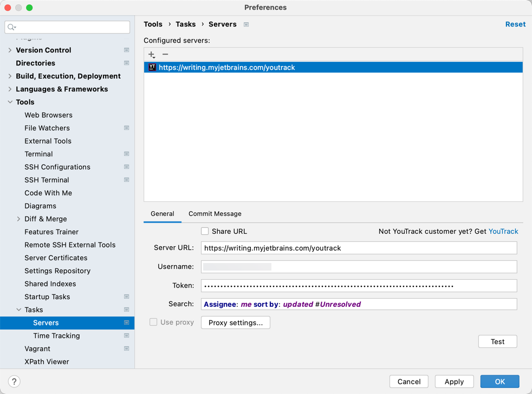Open help via the question mark icon

(14, 382)
